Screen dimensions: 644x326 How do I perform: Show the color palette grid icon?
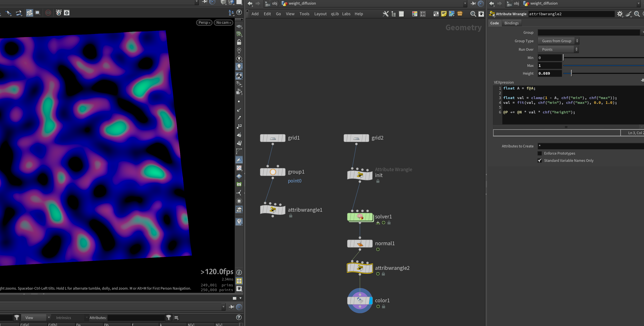[415, 14]
